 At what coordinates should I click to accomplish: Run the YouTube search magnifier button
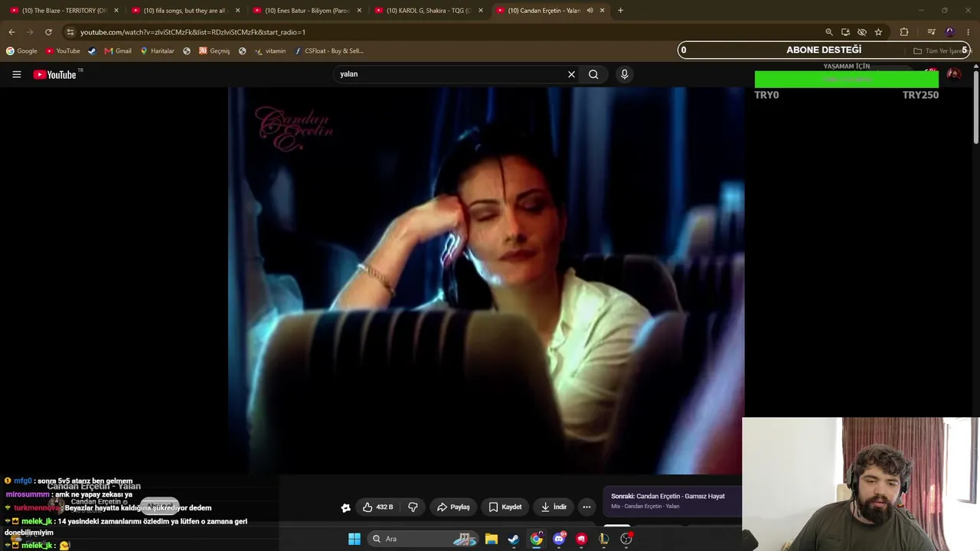tap(593, 74)
